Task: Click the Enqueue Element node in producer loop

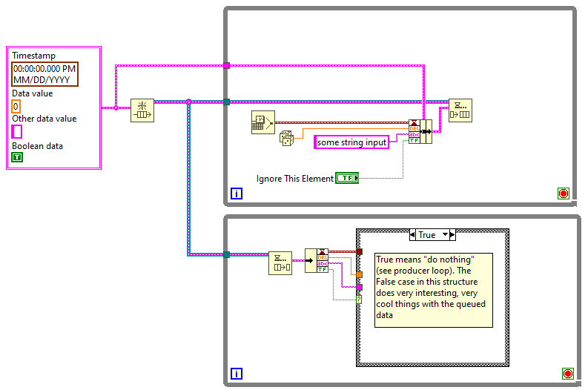Action: click(460, 110)
